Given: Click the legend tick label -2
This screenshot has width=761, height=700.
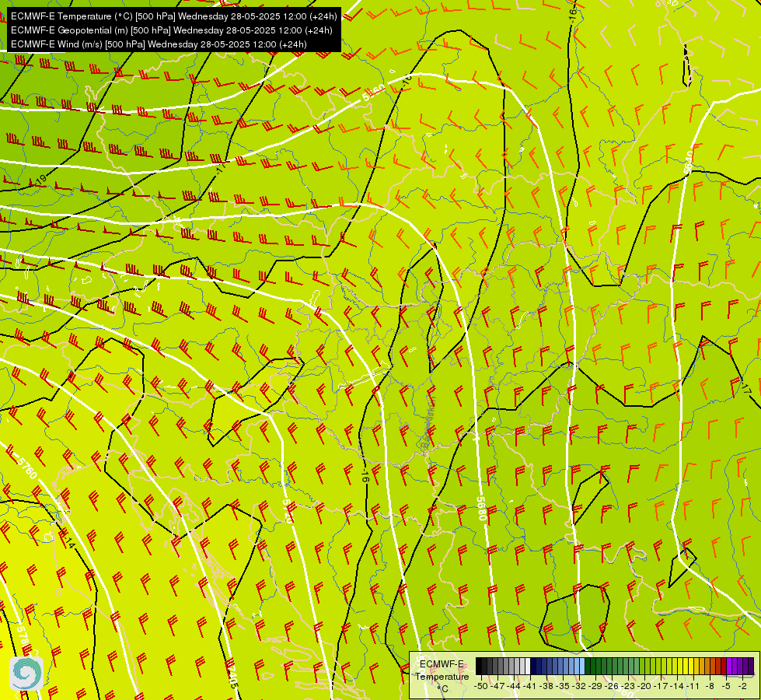Looking at the screenshot, I should click(x=743, y=686).
